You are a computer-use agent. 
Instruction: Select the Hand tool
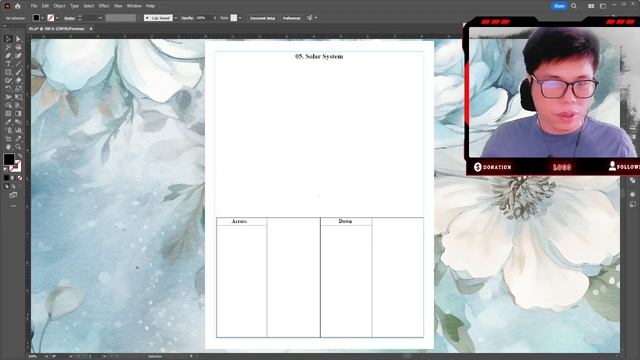(x=8, y=147)
